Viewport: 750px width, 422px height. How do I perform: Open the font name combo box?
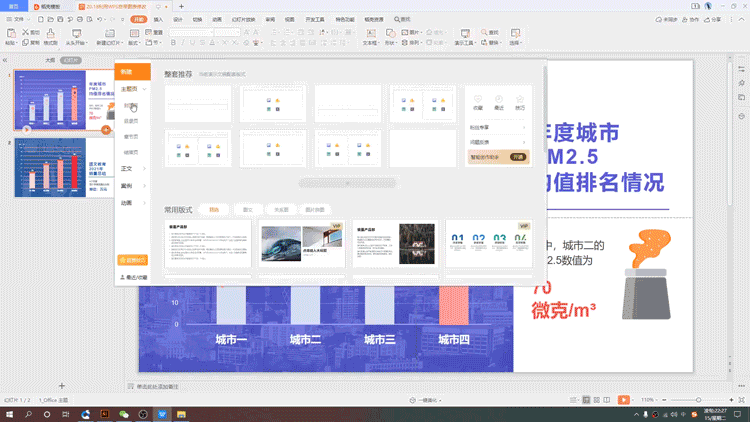[191, 32]
